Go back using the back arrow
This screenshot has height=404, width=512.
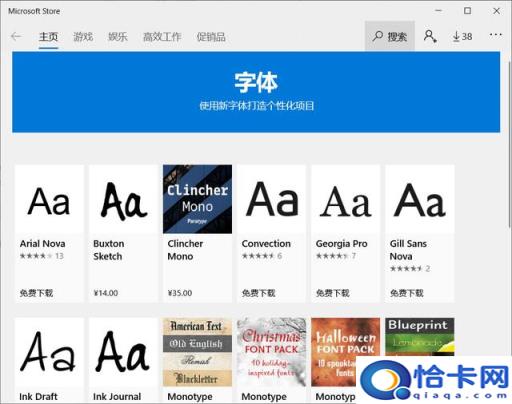click(x=16, y=36)
